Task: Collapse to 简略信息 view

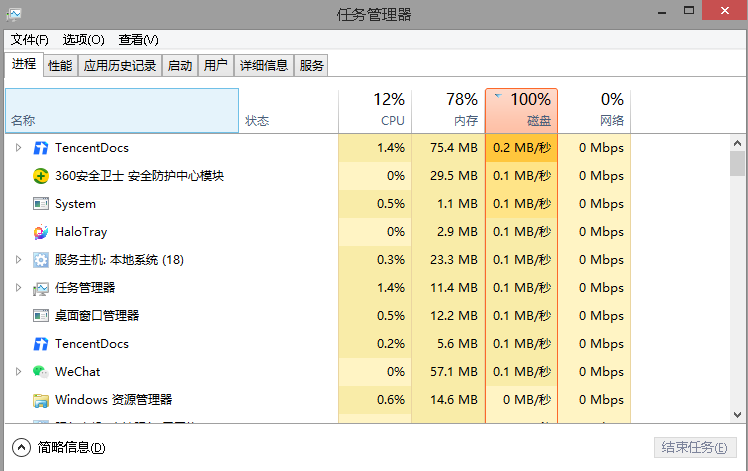Action: [x=58, y=447]
